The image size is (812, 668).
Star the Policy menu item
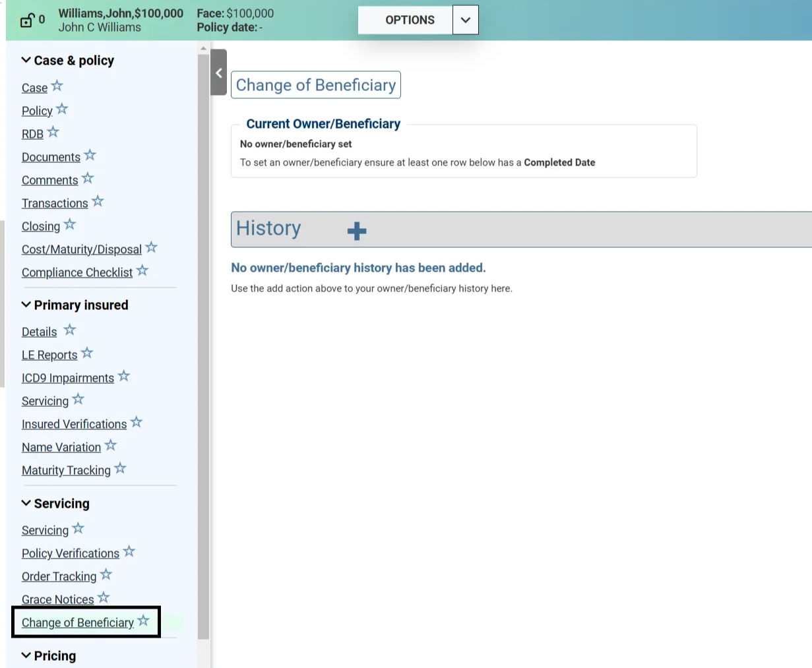click(62, 109)
